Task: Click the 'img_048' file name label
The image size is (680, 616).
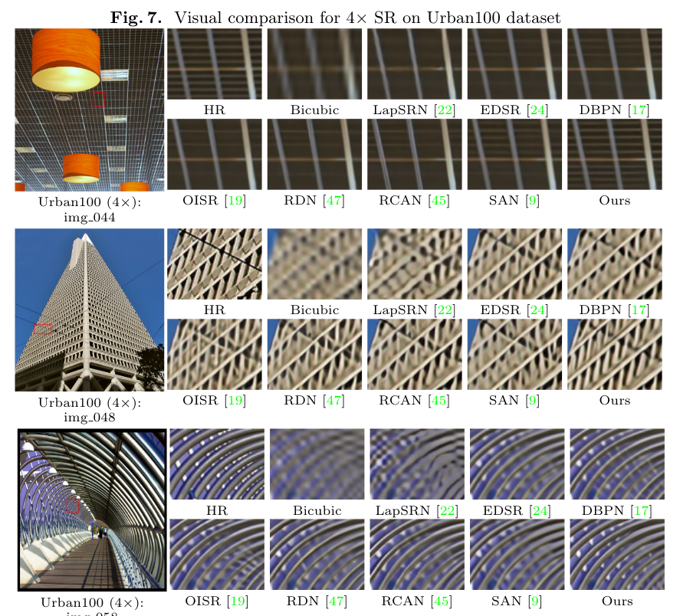Action: (x=90, y=417)
